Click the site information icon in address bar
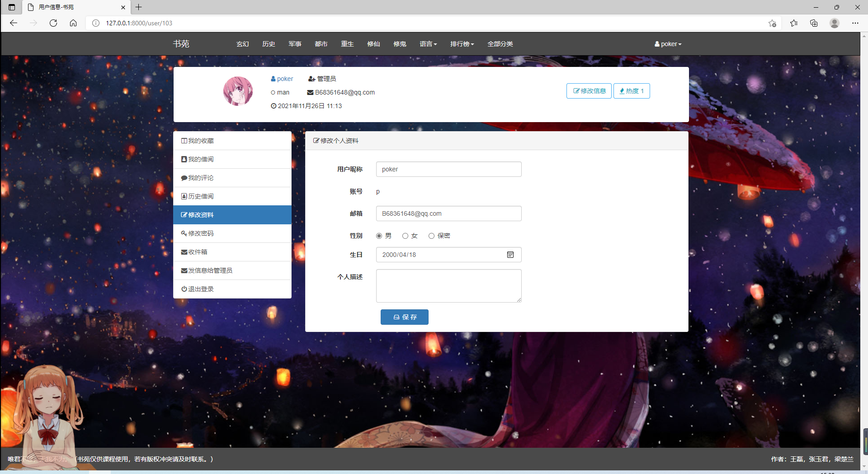The width and height of the screenshot is (868, 474). pyautogui.click(x=96, y=23)
